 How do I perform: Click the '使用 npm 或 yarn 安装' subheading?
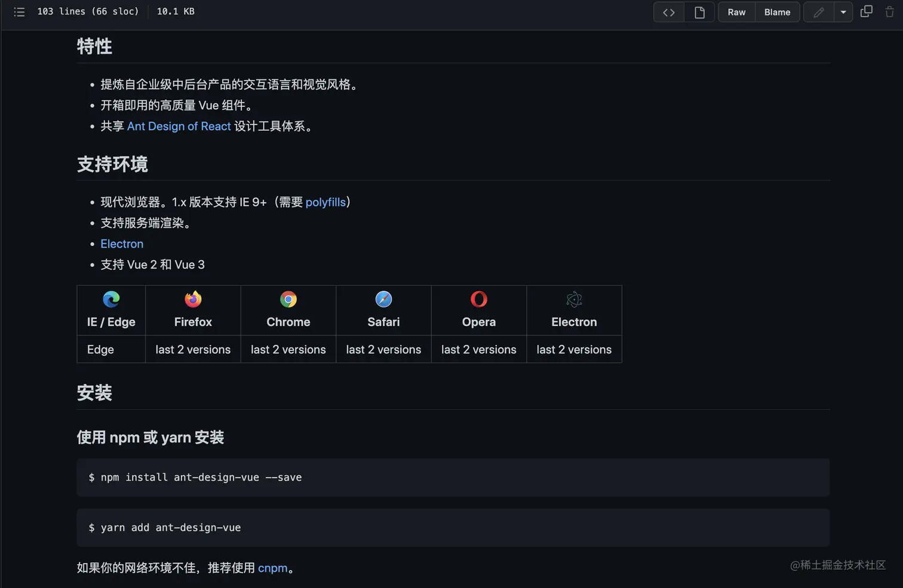pos(150,438)
